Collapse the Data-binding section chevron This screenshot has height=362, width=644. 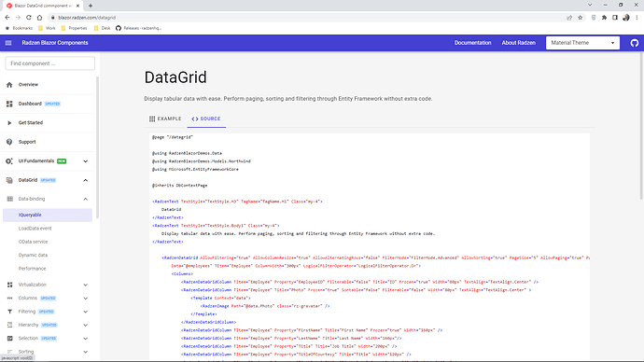[x=86, y=199]
